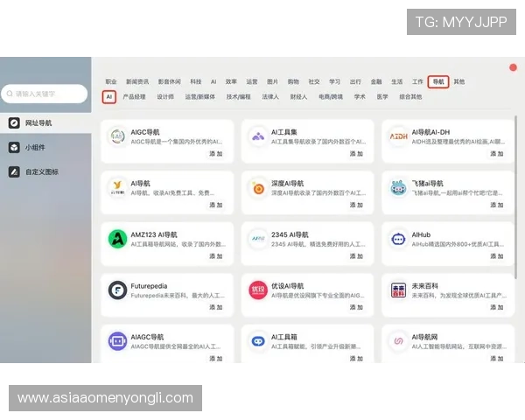Select the 学术 sub-category
Screen dimensions: 525x420
(360, 97)
